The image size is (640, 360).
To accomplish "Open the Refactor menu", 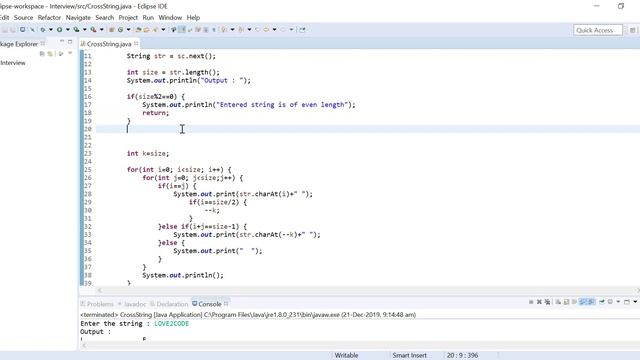I will pyautogui.click(x=49, y=18).
